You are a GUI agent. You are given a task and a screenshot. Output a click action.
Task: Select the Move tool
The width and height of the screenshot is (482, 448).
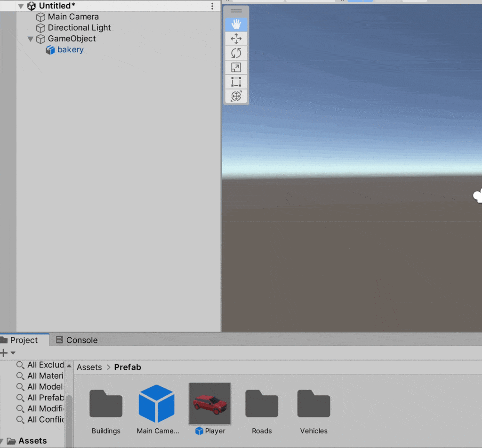[x=236, y=39]
